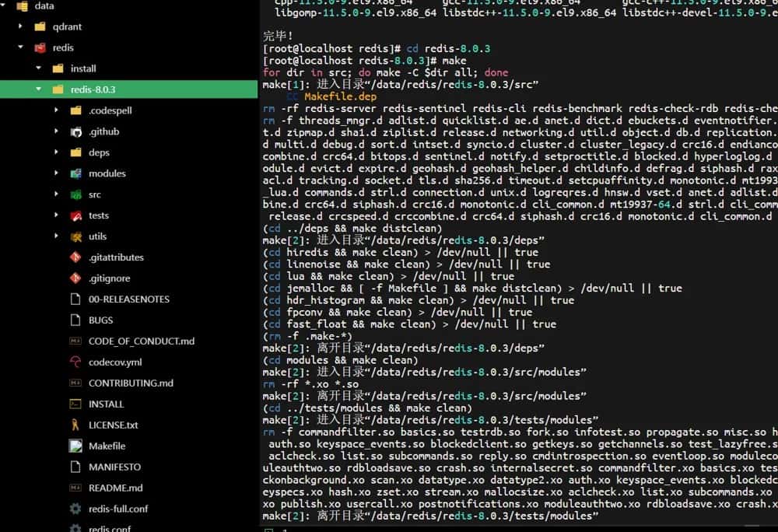Expand the .github folder arrow
Screen dimensions: 778x532
tap(56, 131)
